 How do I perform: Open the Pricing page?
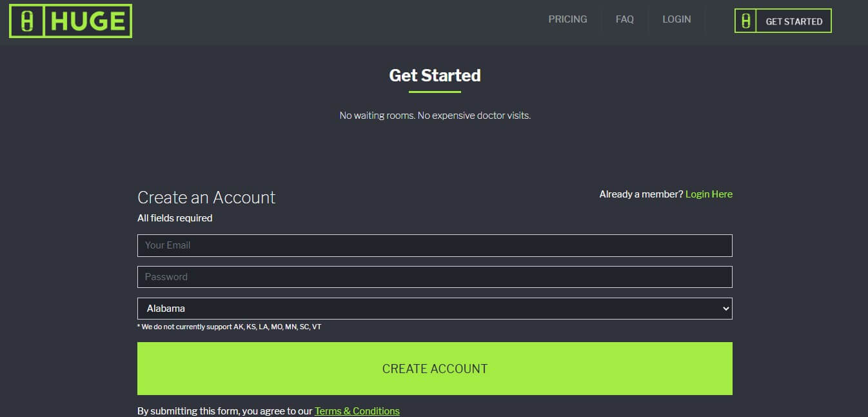click(x=567, y=19)
